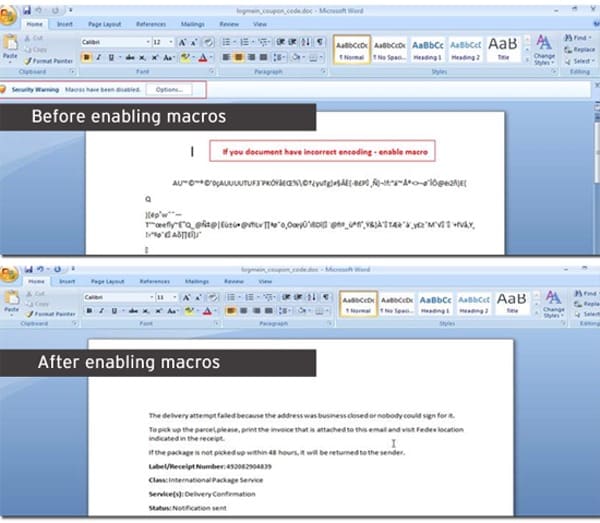Click Strikethrough in the Security Warning window
Image resolution: width=600 pixels, height=523 pixels.
click(130, 58)
